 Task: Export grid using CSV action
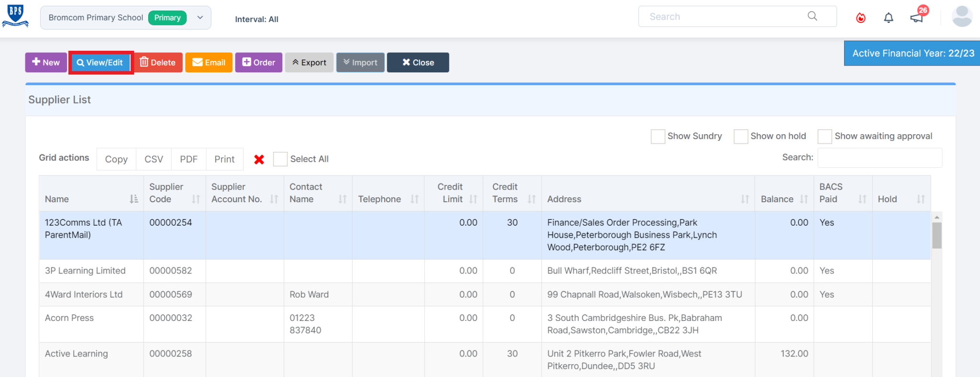(x=154, y=159)
